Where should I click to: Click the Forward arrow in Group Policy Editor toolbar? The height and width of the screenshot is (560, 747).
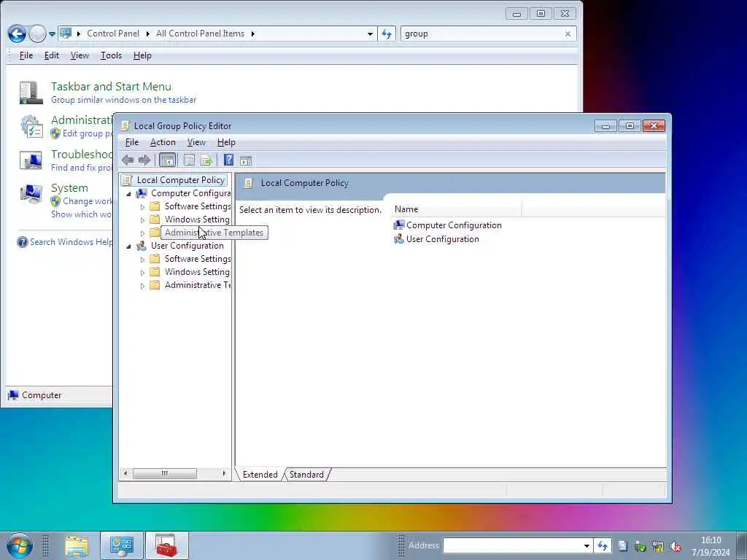[144, 160]
